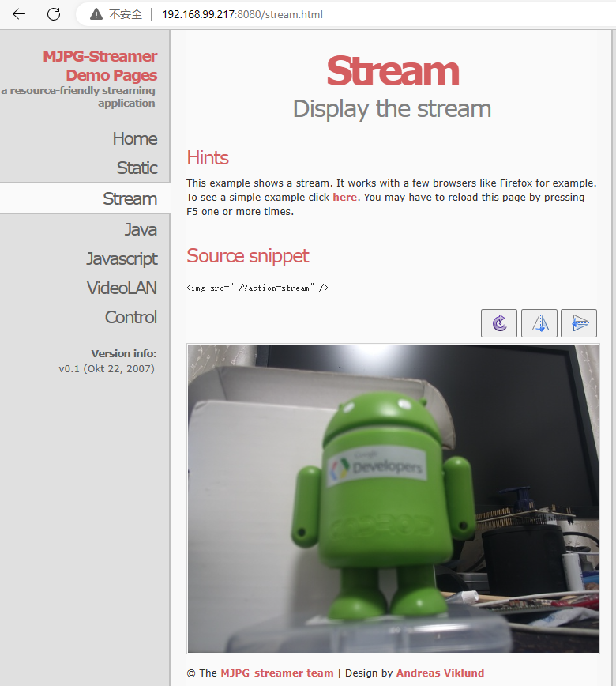Image resolution: width=616 pixels, height=686 pixels.
Task: Click the horizontal flip image button
Action: tap(539, 323)
